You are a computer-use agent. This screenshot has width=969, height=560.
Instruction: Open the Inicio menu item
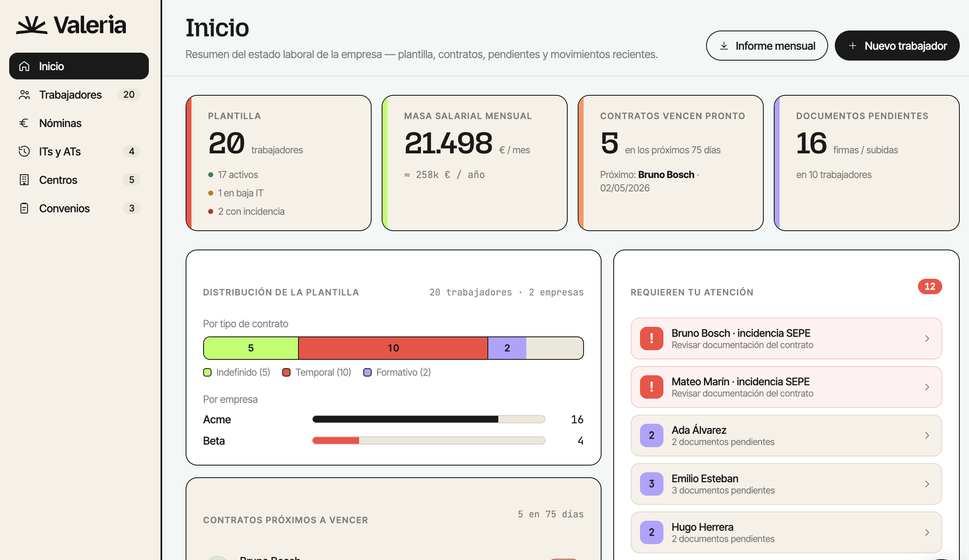point(79,66)
